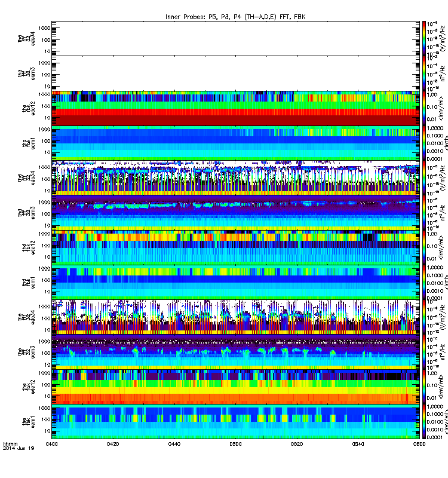
Task: Click the 'thd fbk edc12' y-axis label
Action: [x=29, y=247]
